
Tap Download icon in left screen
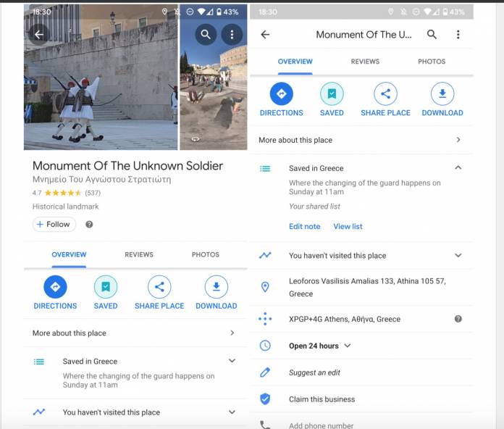(x=217, y=286)
